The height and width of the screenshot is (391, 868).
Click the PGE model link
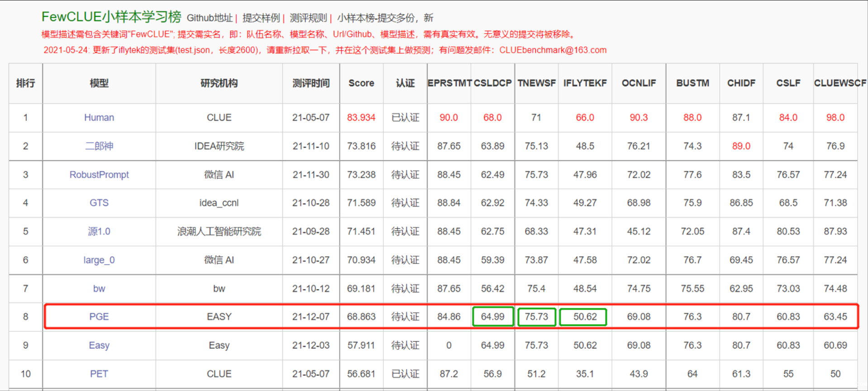coord(99,317)
